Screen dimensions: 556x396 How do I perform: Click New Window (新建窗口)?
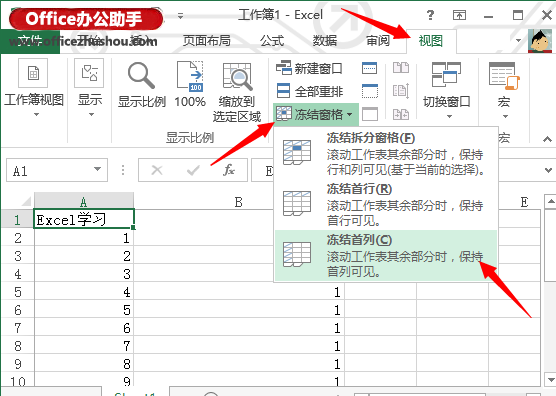(x=309, y=68)
